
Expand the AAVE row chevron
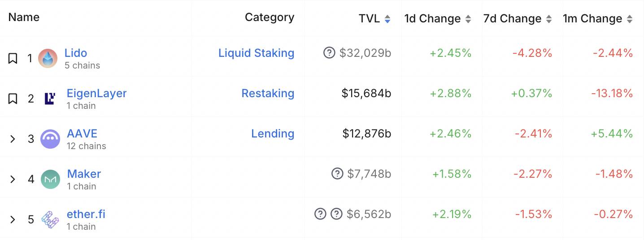tap(13, 139)
